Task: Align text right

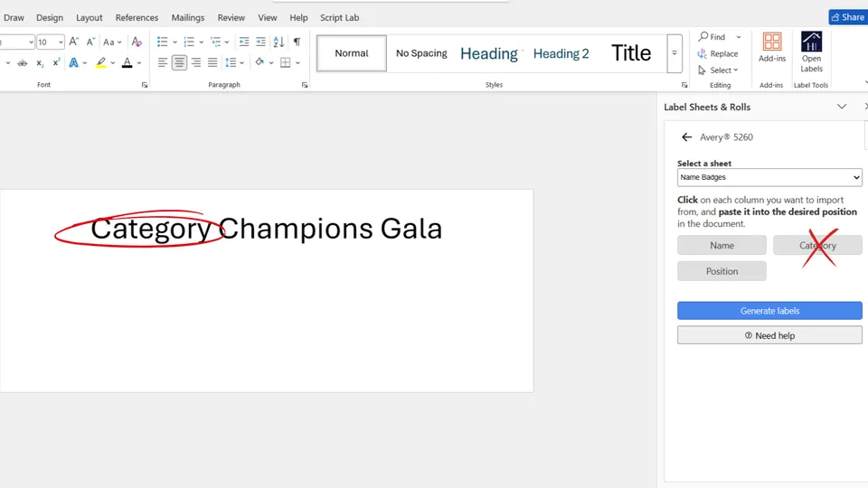Action: pos(196,62)
